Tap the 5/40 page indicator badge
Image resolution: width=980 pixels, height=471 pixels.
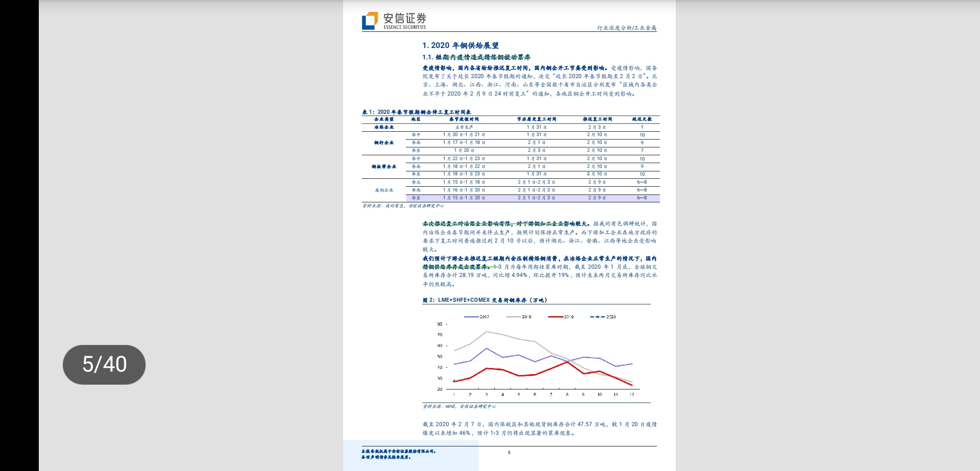point(104,365)
